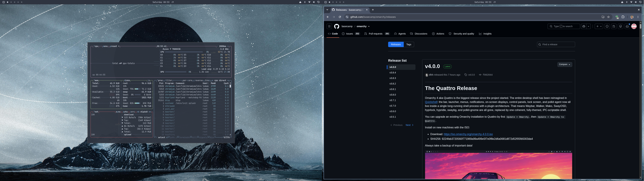
Task: Open the Pull requests tab
Action: click(377, 34)
